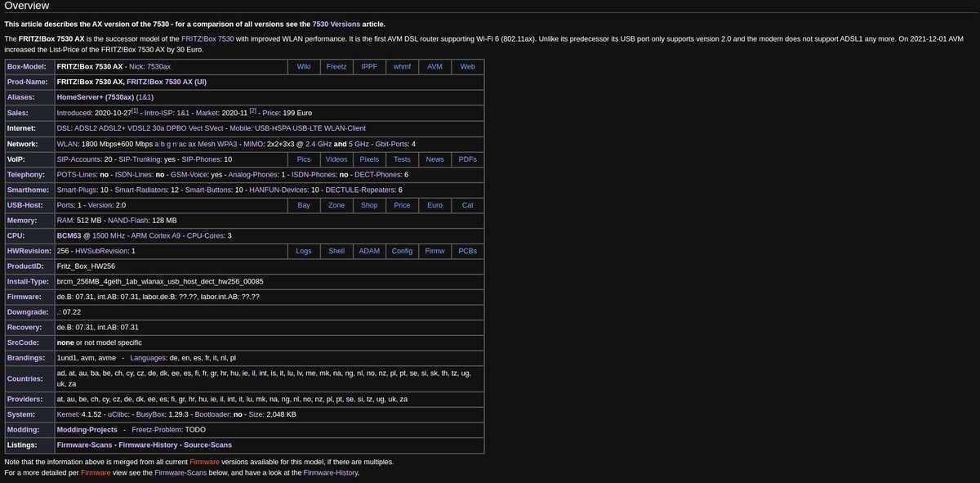Open Firmware-History in the Listings row

coord(148,445)
